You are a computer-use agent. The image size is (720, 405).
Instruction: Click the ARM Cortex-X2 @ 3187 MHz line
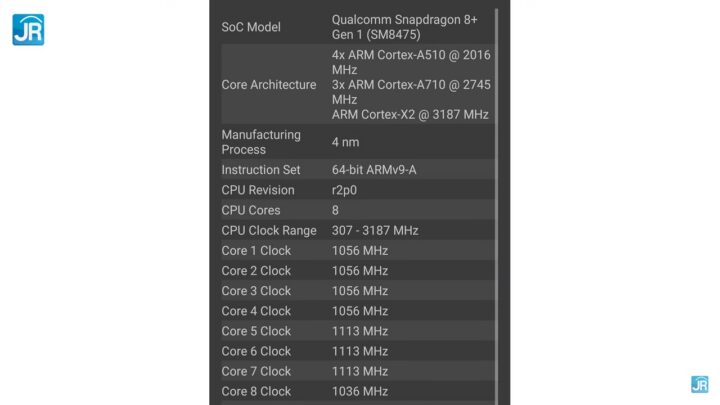410,115
